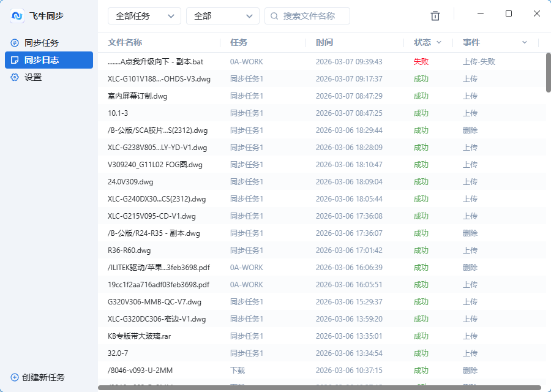Select 同步日志 in the sidebar
551x392 pixels.
(49, 60)
